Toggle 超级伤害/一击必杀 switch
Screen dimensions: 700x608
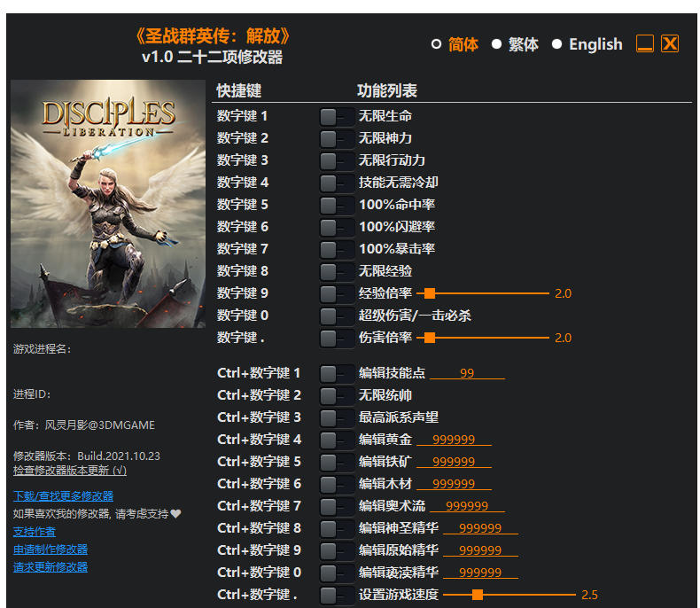[x=337, y=316]
